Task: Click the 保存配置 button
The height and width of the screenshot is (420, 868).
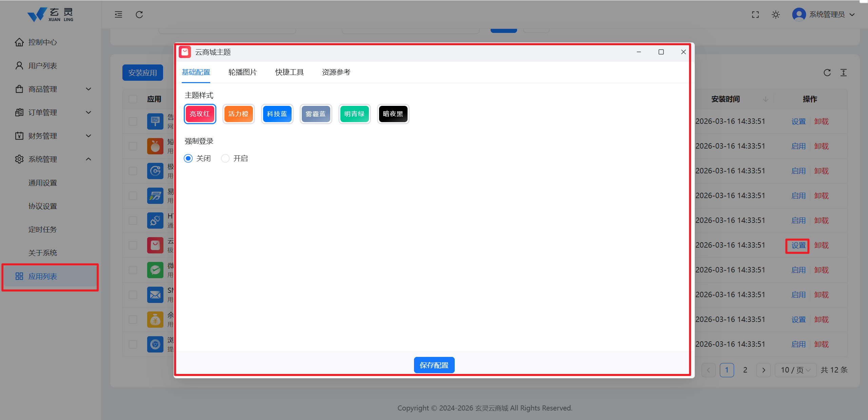Action: (x=434, y=365)
